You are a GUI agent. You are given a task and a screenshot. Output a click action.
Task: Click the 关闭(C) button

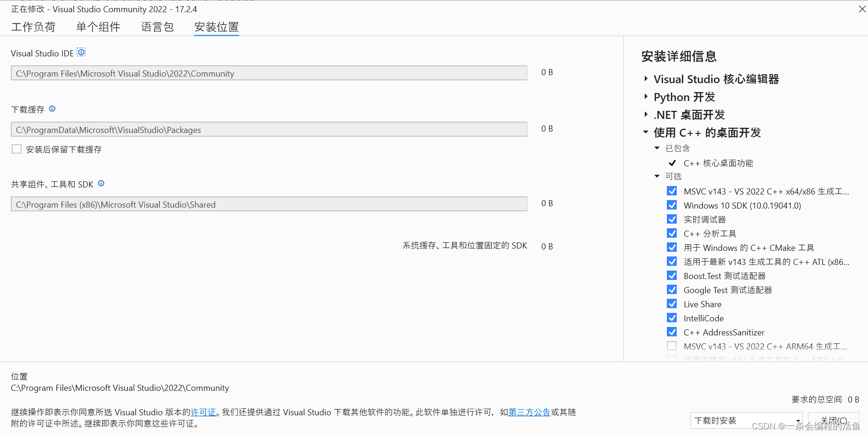point(834,420)
